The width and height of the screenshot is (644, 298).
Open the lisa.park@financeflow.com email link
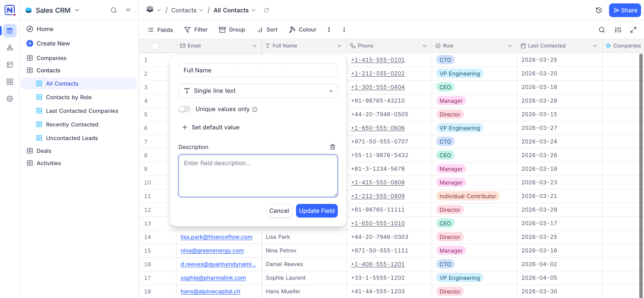click(x=216, y=237)
